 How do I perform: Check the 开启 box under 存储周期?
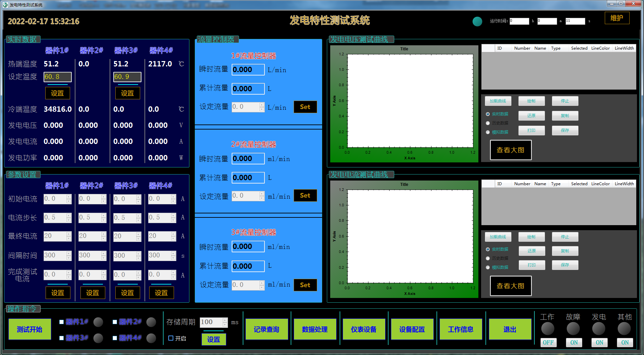pyautogui.click(x=171, y=338)
